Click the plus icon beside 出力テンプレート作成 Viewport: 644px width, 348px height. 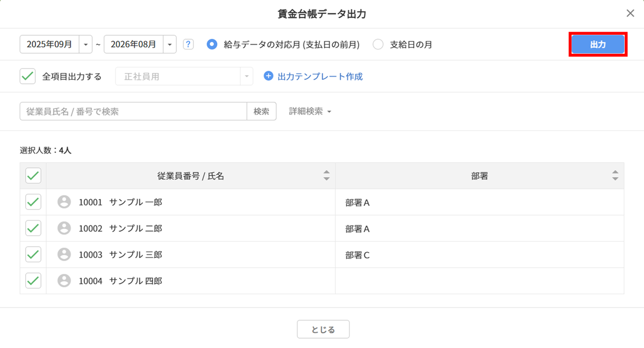tap(268, 76)
